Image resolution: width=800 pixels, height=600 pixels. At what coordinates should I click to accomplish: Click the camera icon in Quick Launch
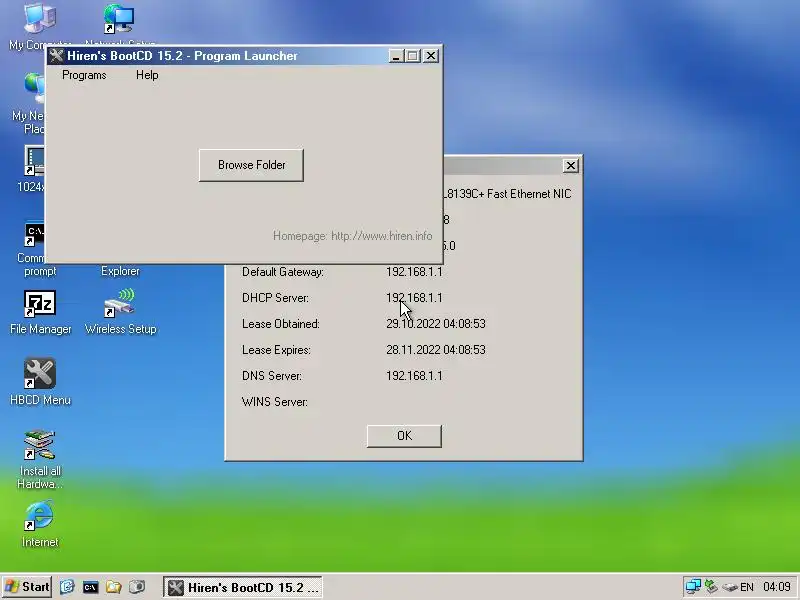point(137,587)
